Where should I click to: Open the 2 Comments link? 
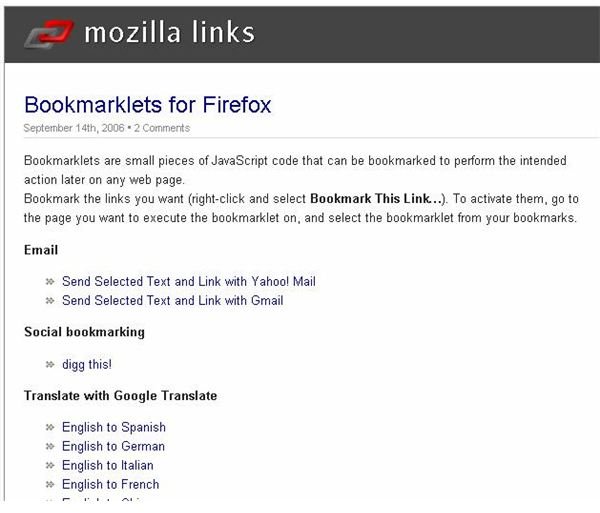(162, 128)
